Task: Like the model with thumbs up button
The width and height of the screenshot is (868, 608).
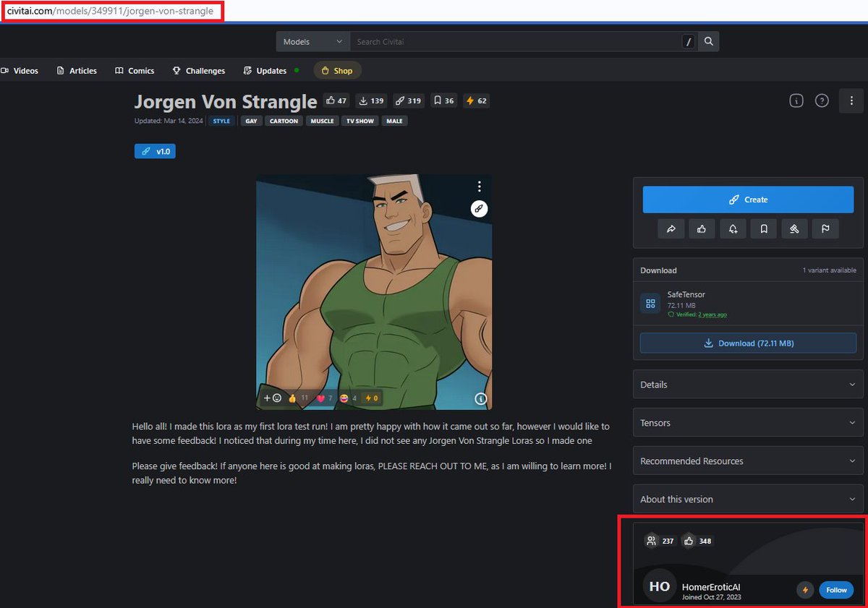Action: pos(702,229)
